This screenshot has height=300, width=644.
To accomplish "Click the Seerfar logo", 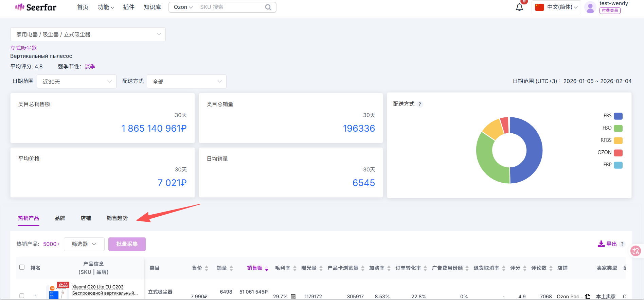I will pos(36,7).
